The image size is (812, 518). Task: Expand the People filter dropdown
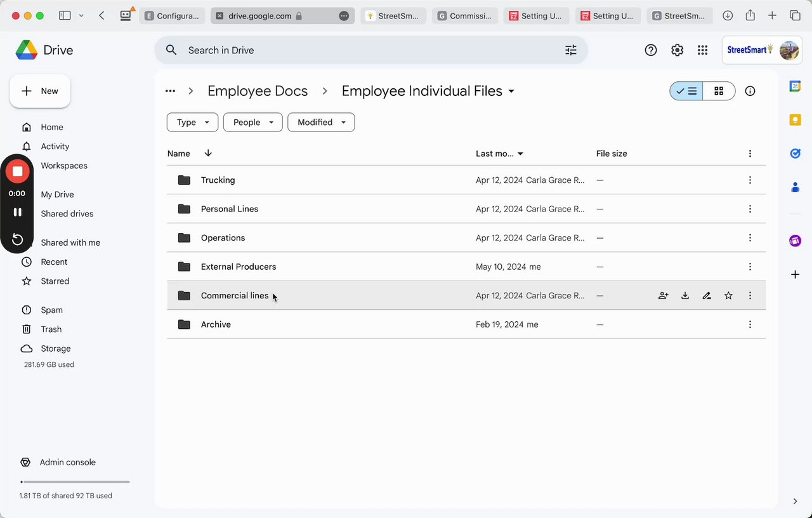(x=252, y=123)
